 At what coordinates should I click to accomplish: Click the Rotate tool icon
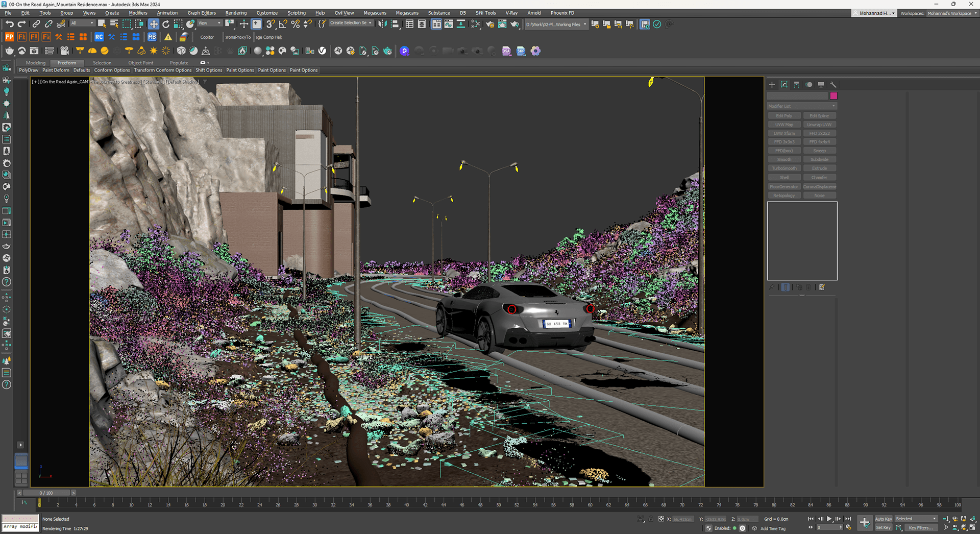point(166,24)
